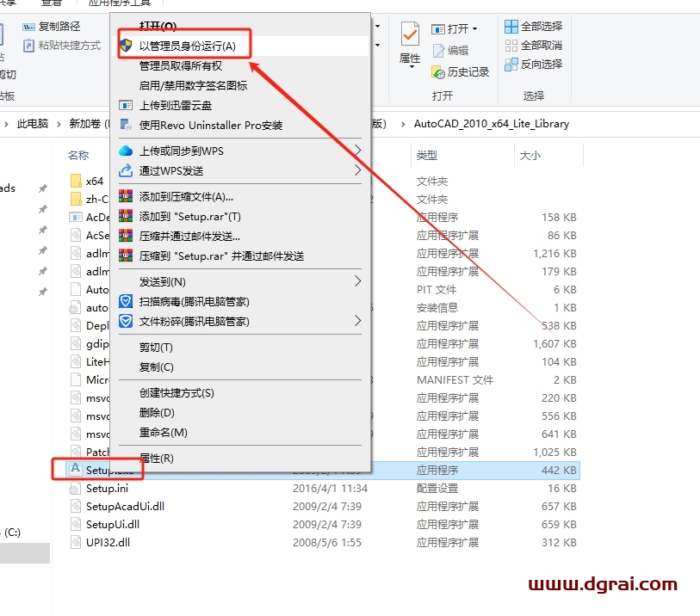Click the 复制路径 ribbon icon
Screen dimensions: 700x616
(28, 28)
